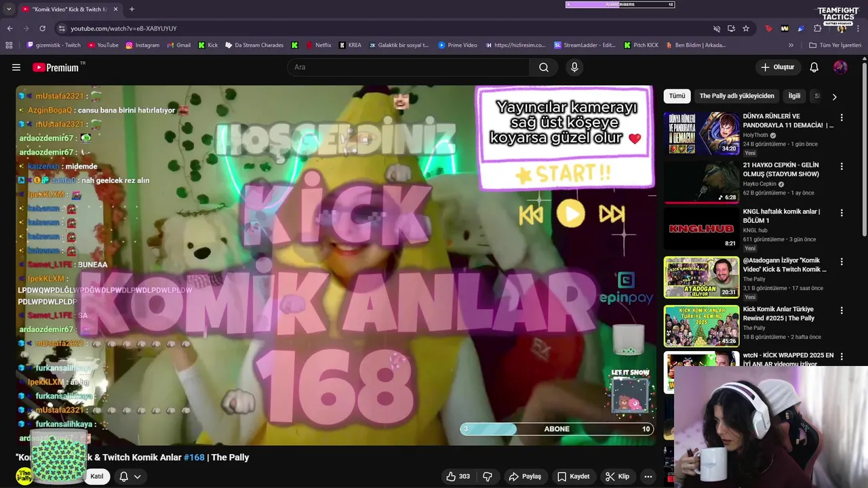Open the KNGLHUB video thumbnail
The height and width of the screenshot is (488, 868).
[x=701, y=228]
